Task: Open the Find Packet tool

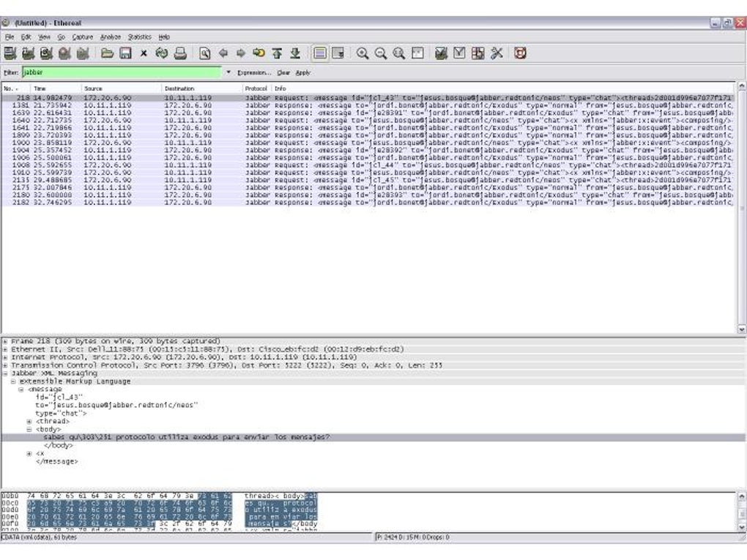Action: (x=205, y=53)
